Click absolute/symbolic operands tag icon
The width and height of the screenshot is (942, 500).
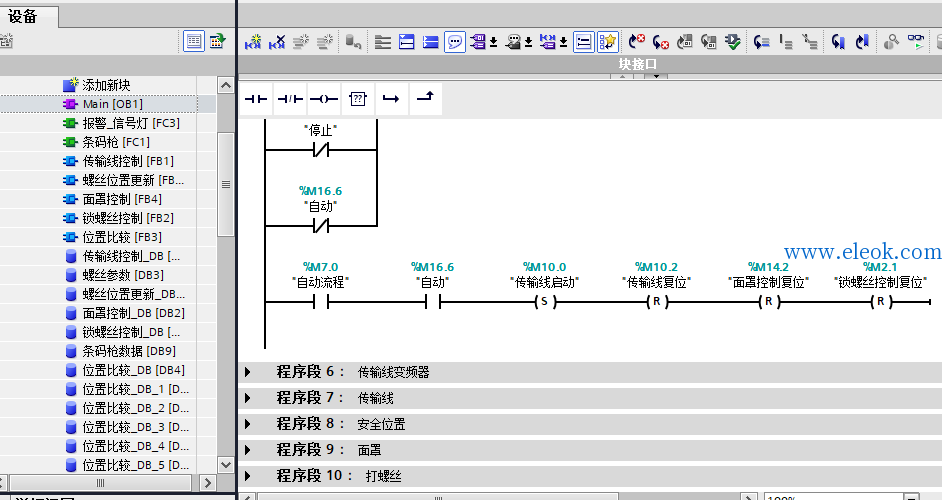tap(478, 41)
